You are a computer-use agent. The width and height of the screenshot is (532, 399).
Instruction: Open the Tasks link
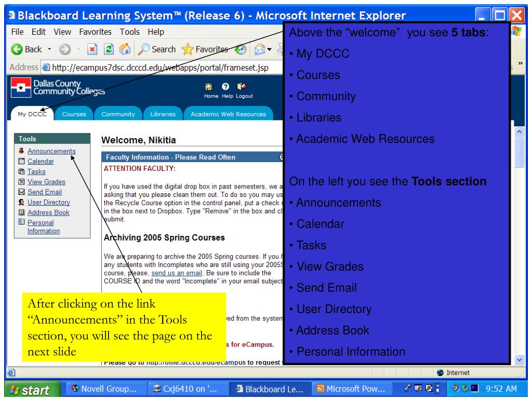point(36,171)
